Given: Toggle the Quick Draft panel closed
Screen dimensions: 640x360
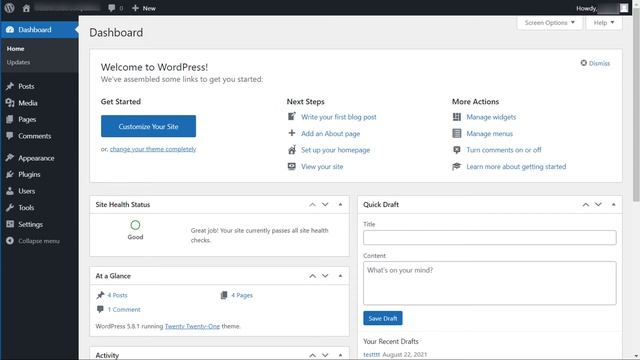Looking at the screenshot, I should [613, 204].
